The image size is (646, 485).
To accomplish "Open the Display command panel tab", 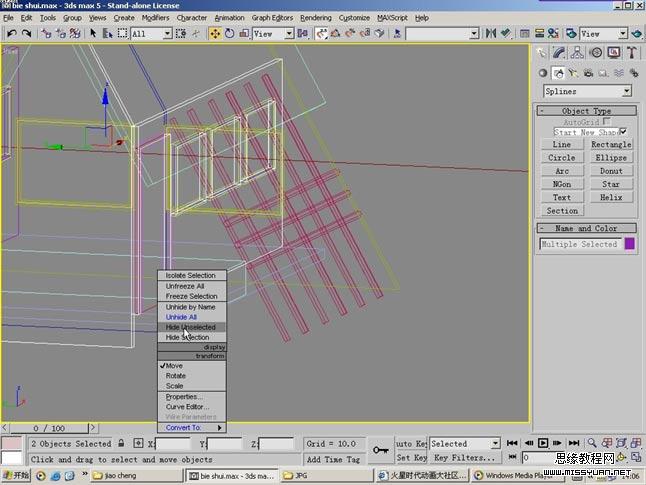I will 614,53.
